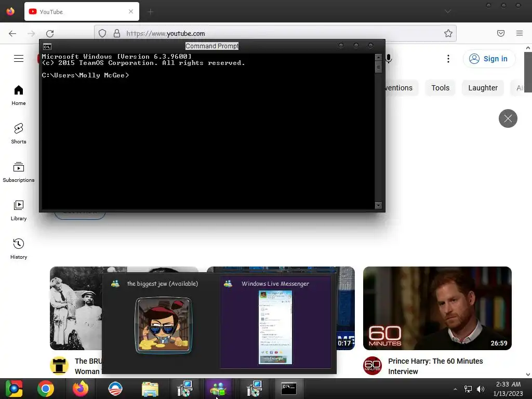Open Library in YouTube sidebar
532x399 pixels.
19,211
